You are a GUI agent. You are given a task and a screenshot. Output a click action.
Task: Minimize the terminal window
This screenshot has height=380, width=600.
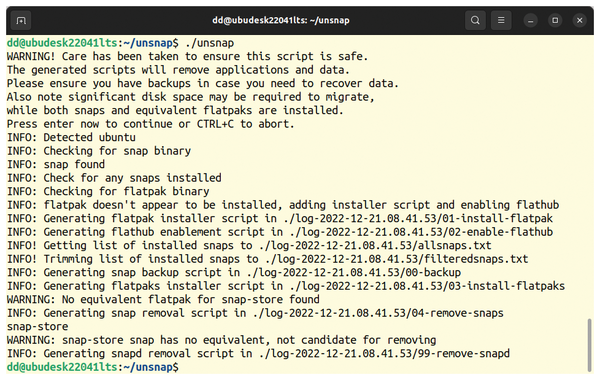pyautogui.click(x=530, y=20)
